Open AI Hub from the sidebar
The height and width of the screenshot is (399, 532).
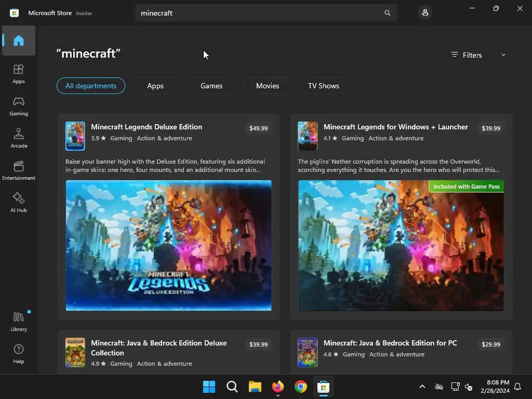[19, 203]
